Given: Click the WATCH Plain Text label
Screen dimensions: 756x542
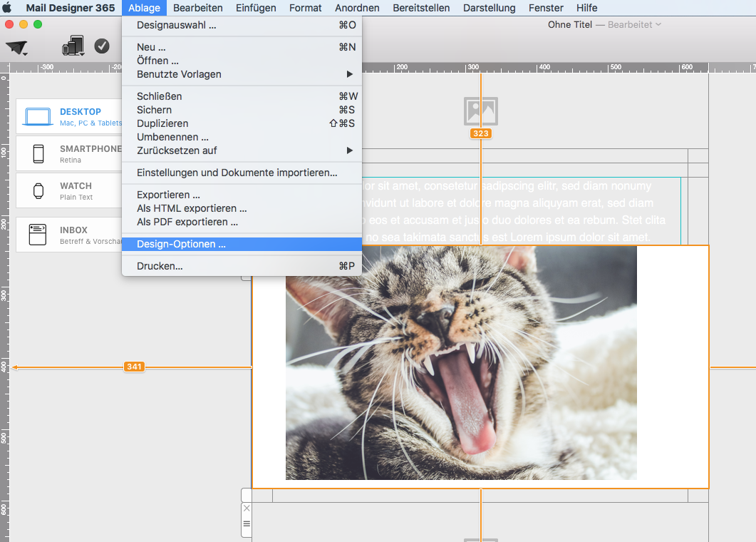Looking at the screenshot, I should [x=76, y=190].
